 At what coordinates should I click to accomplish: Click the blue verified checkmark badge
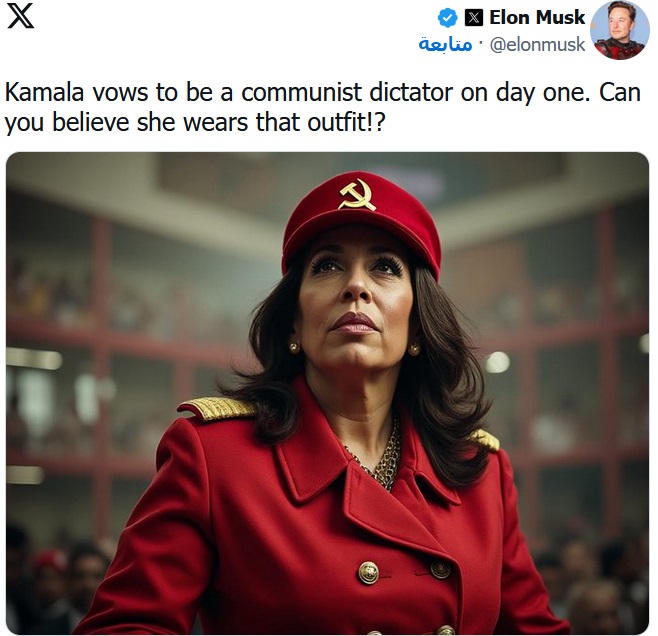(x=448, y=18)
